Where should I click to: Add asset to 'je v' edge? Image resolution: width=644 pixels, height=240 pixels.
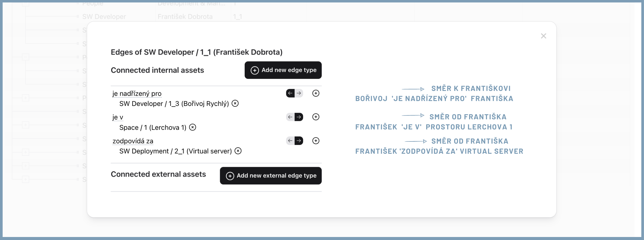point(316,117)
